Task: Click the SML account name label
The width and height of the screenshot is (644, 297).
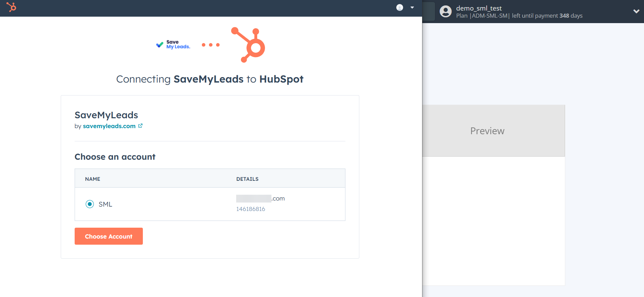Action: pos(105,204)
